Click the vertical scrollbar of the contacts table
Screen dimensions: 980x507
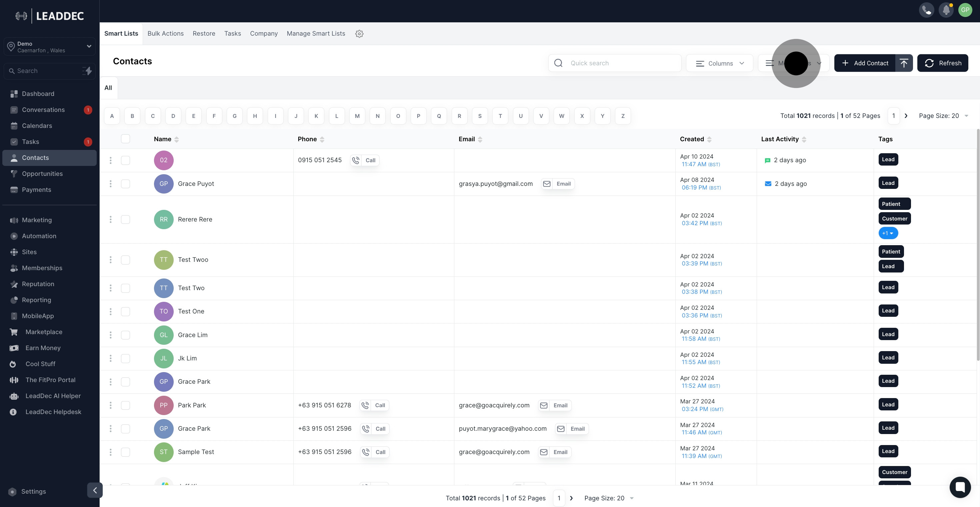(978, 245)
